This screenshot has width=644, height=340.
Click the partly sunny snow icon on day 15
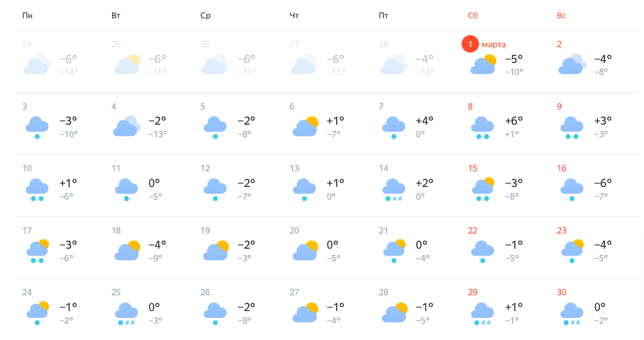(x=483, y=190)
